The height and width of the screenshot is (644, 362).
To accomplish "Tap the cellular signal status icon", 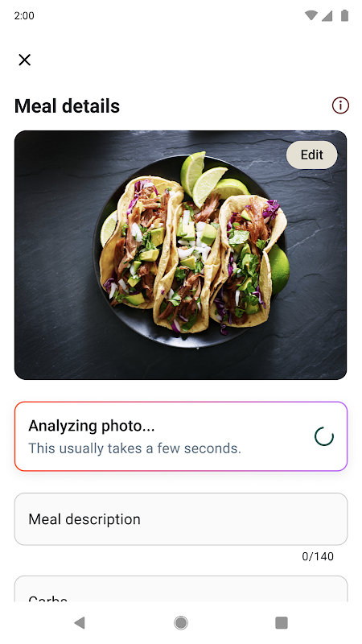I will point(327,15).
